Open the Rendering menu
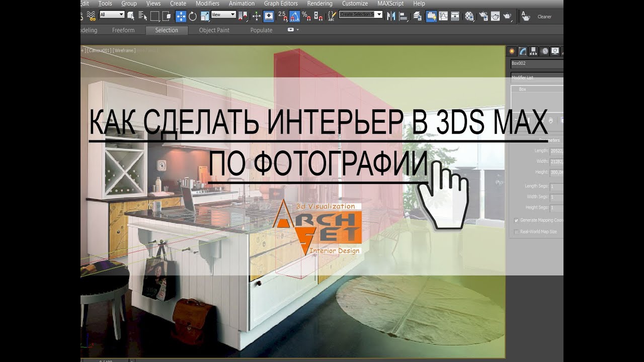 (319, 4)
